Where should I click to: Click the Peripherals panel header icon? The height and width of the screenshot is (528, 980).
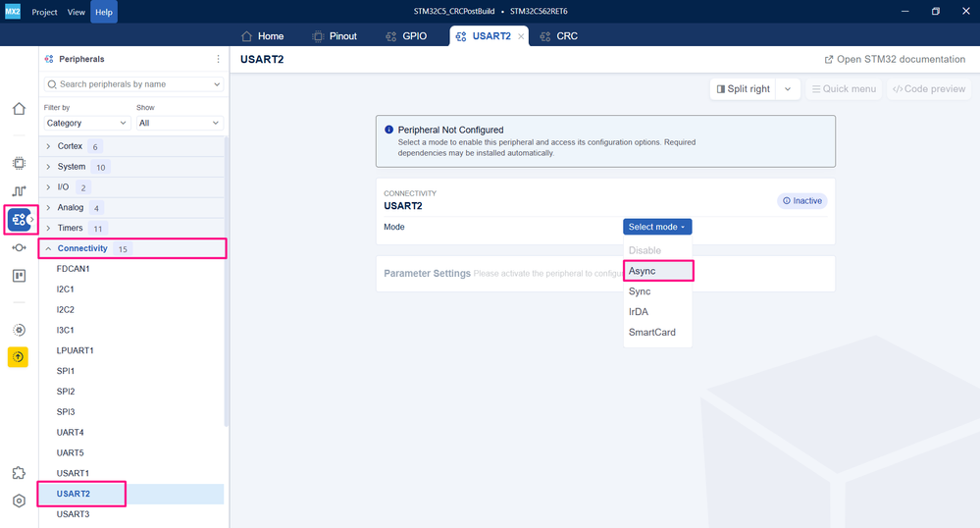[x=49, y=59]
